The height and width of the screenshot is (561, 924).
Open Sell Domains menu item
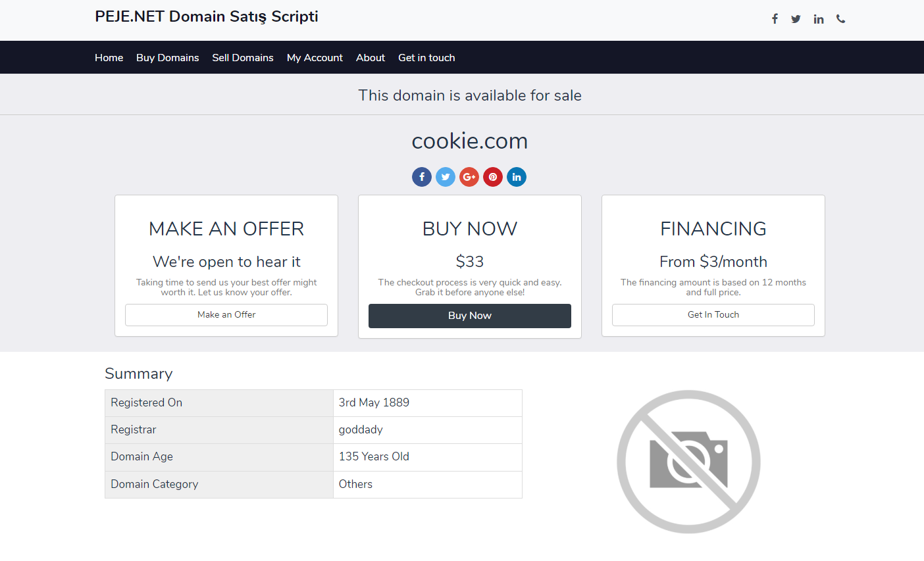(243, 58)
